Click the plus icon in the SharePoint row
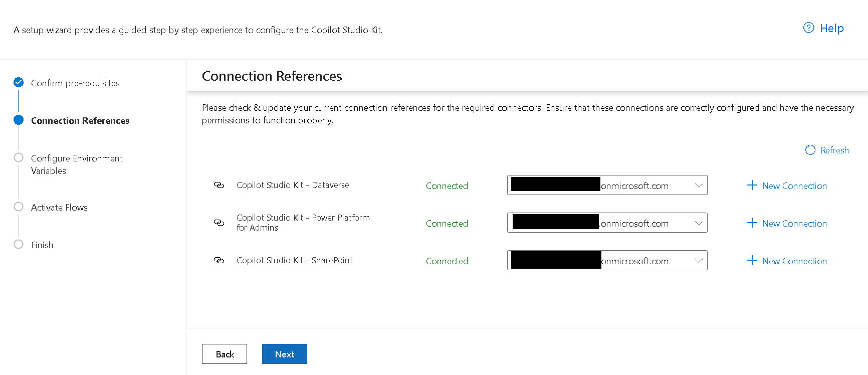 coord(752,260)
